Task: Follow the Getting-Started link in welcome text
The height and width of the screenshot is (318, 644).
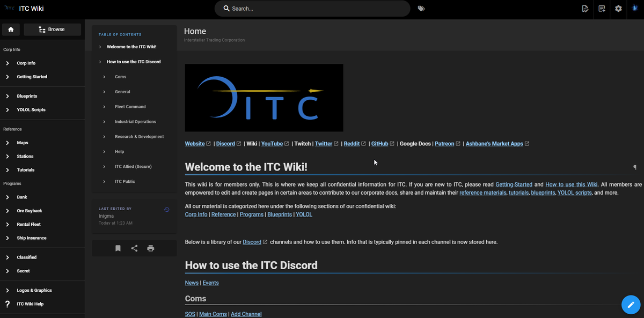Action: pyautogui.click(x=514, y=184)
